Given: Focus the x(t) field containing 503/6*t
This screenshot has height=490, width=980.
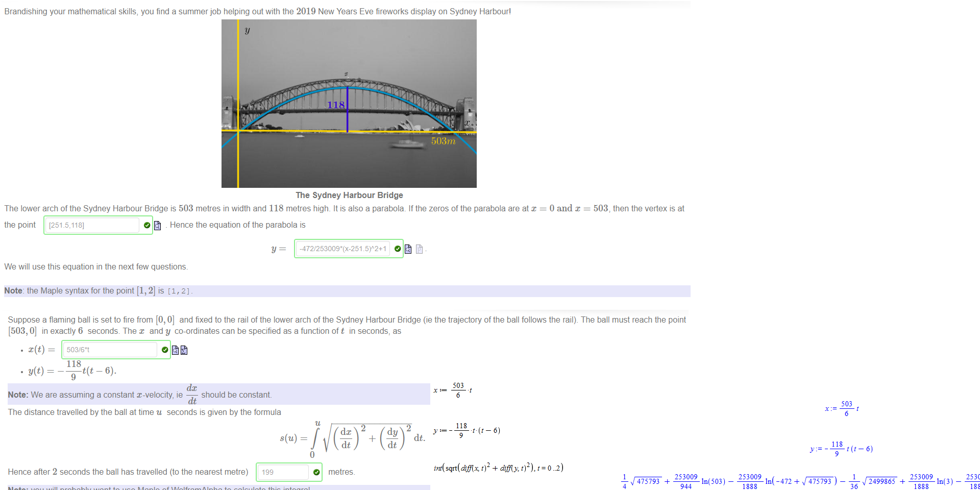Looking at the screenshot, I should 110,350.
